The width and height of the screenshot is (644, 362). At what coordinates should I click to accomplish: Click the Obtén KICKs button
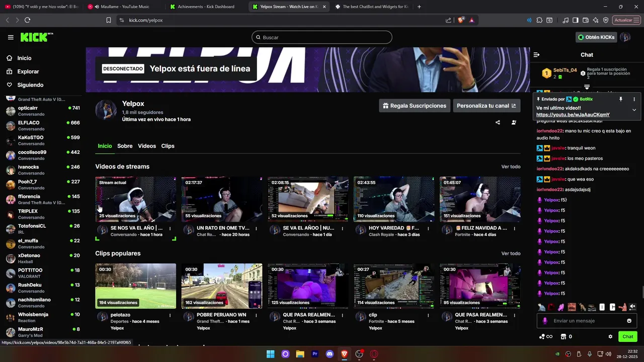click(596, 37)
